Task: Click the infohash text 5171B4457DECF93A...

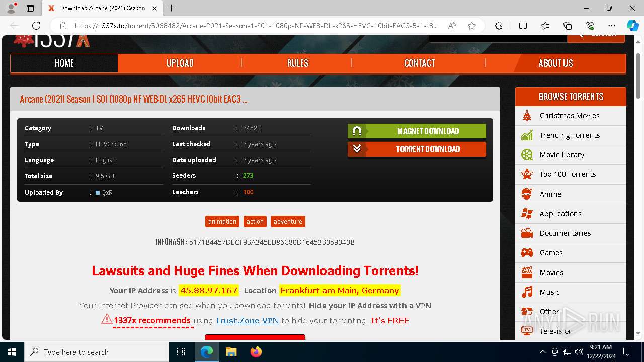Action: (272, 242)
